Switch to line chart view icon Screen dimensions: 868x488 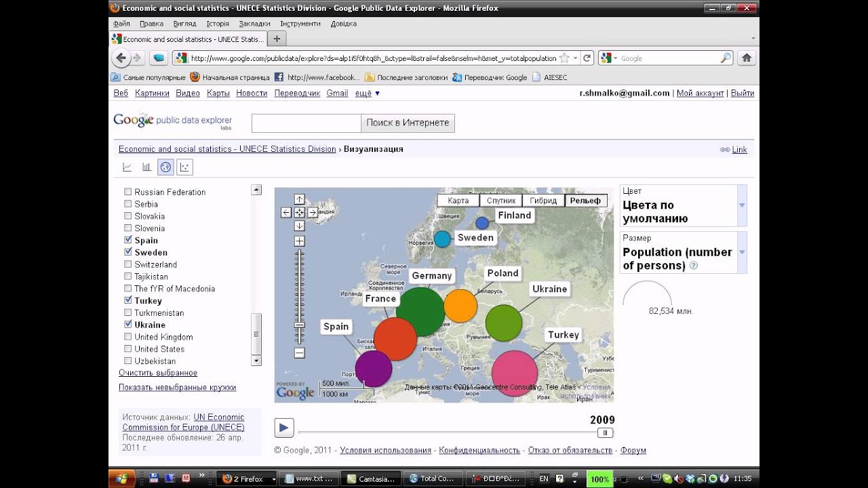[127, 167]
